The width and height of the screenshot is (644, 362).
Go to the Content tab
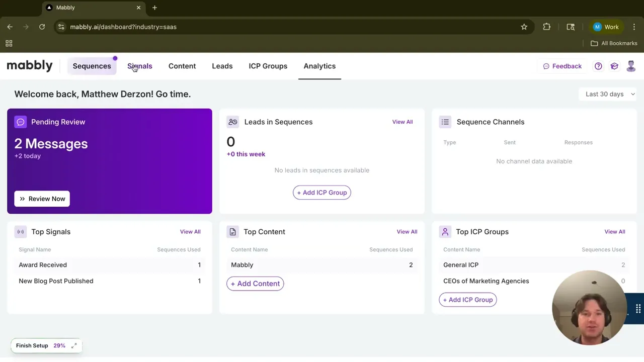click(x=182, y=66)
